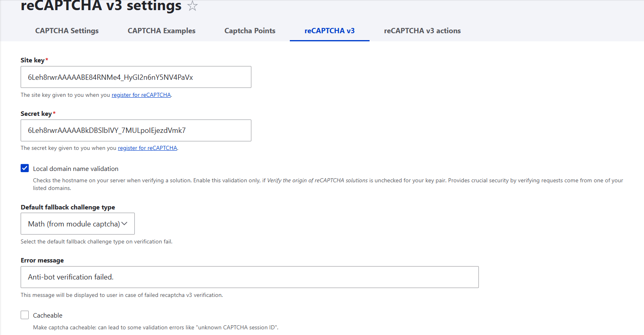
Task: Click the chevron arrow on the Math dropdown
Action: (125, 224)
